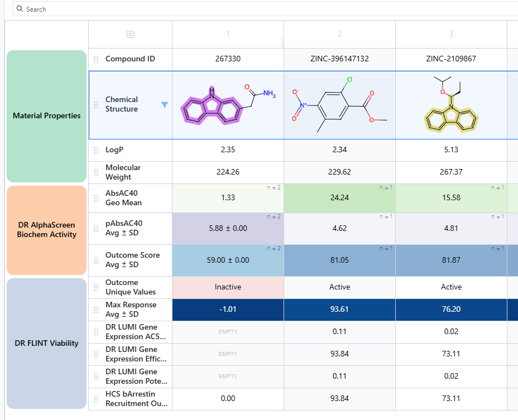
Task: Select the DR FLINT Viability group block
Action: (x=46, y=344)
